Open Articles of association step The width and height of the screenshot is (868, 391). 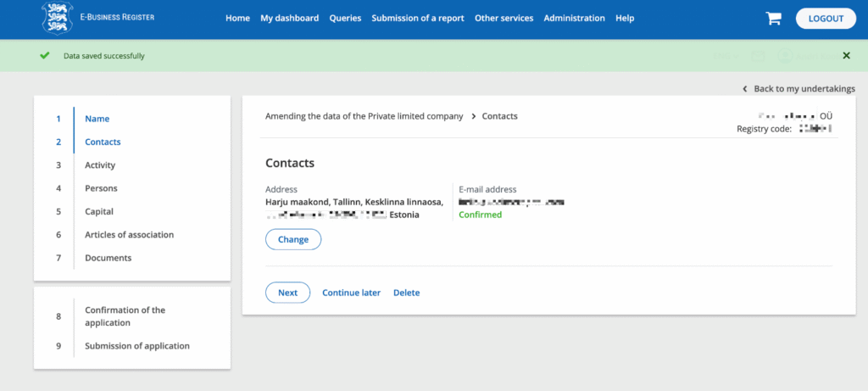(129, 235)
